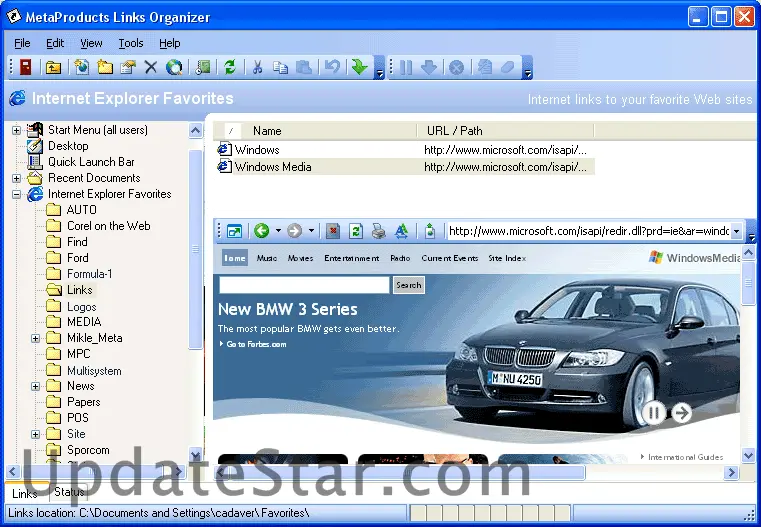The image size is (761, 527).
Task: Open the Forward button history dropdown arrow
Action: pos(311,231)
